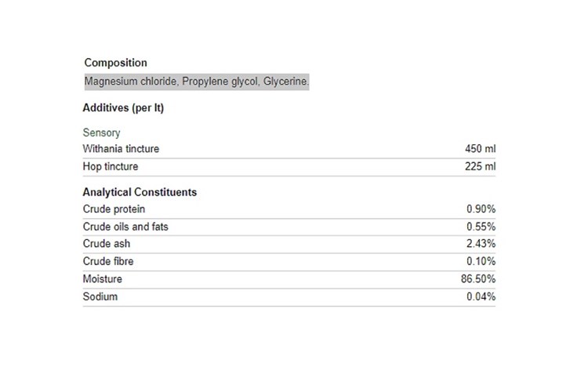Select the highlighted Magnesium chloride ingredients text

(197, 82)
